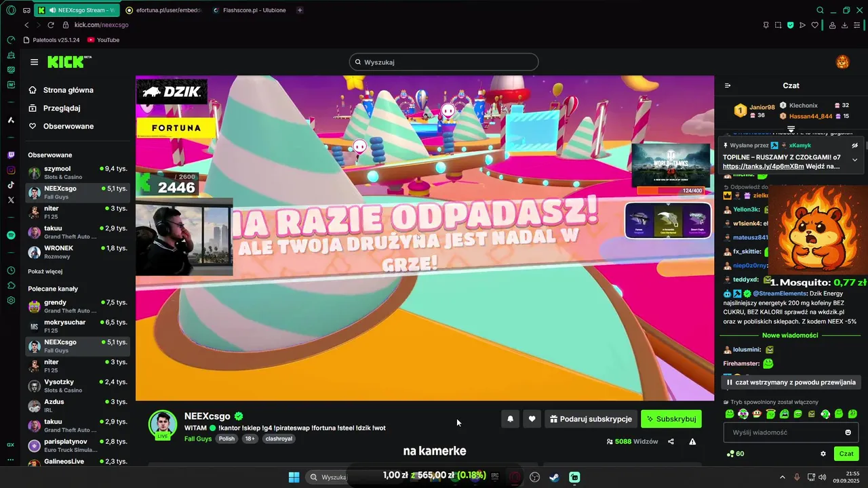The image size is (868, 488).
Task: Expand the pinned message chevron
Action: pyautogui.click(x=854, y=160)
